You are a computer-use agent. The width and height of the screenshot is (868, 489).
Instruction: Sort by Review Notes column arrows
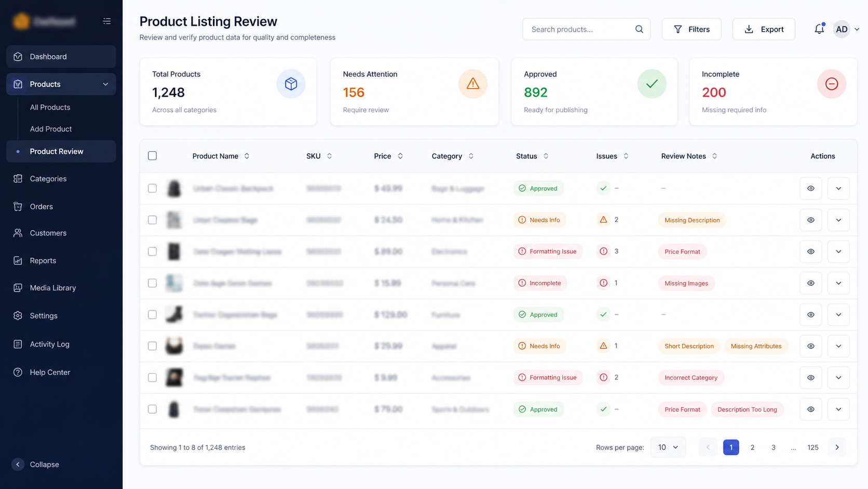click(714, 156)
